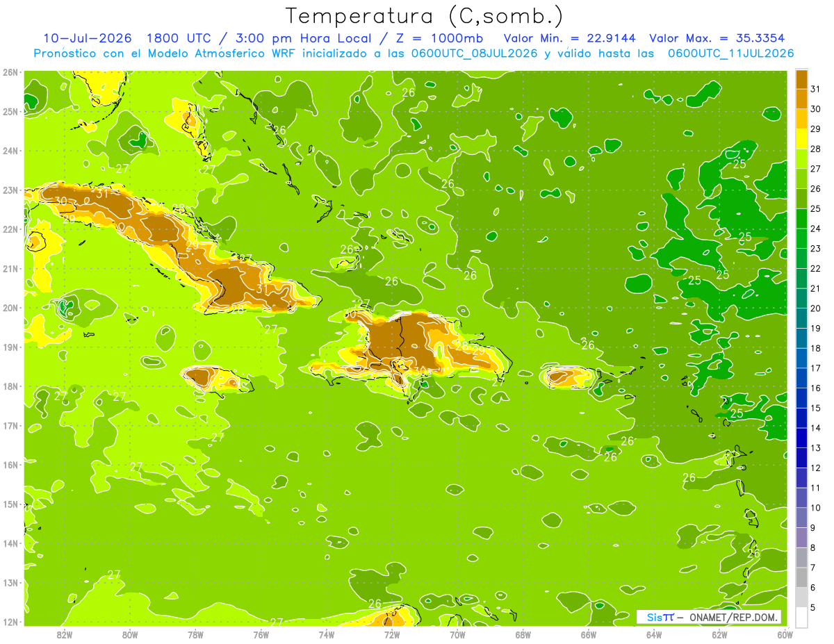
Task: Click colorbar label 14
Action: (816, 428)
